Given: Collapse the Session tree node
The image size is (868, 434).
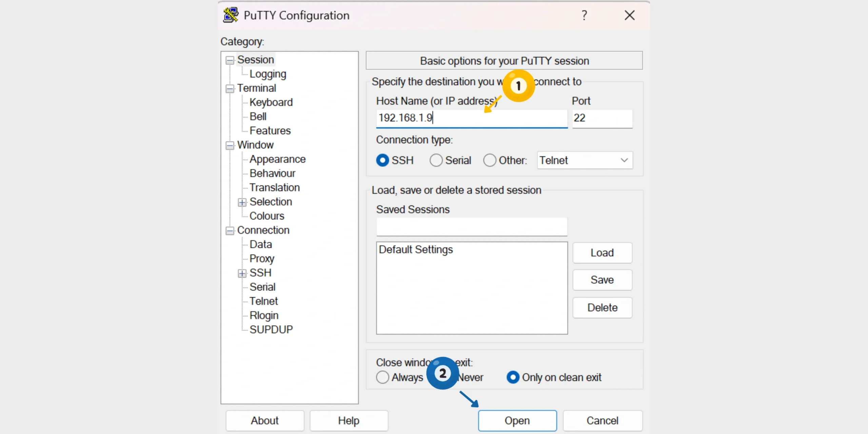Looking at the screenshot, I should point(230,60).
